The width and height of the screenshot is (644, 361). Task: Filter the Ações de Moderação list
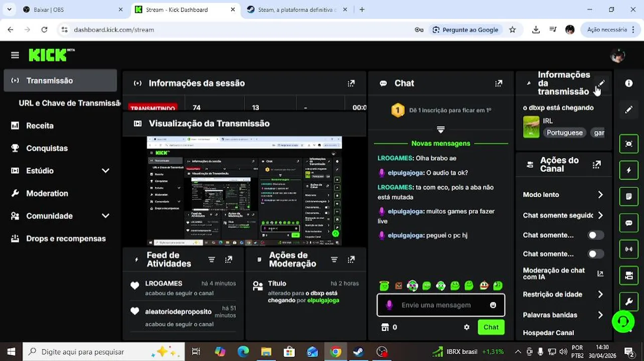tap(334, 259)
